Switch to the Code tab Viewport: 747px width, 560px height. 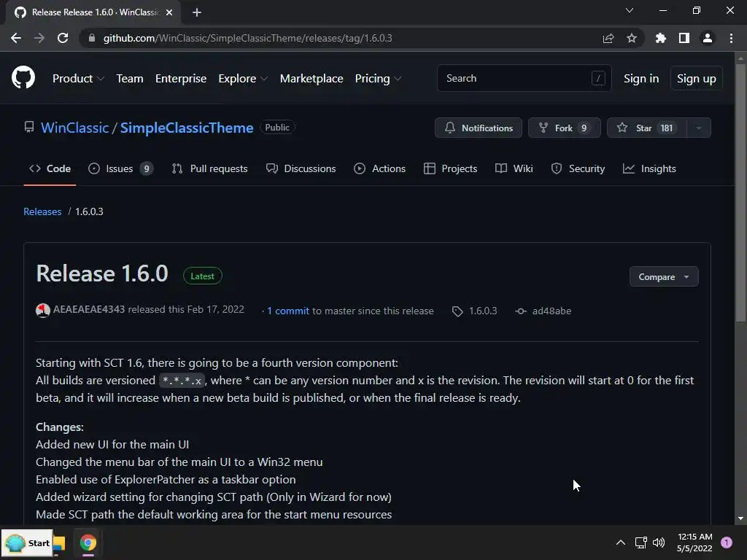tap(50, 168)
